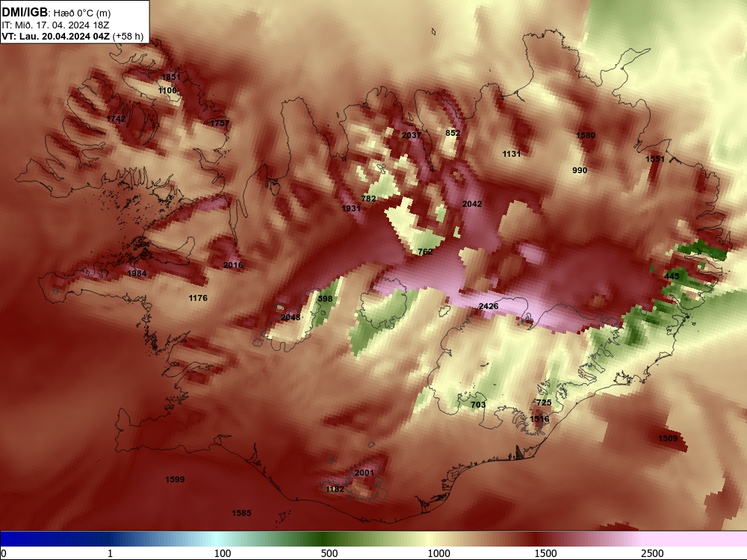This screenshot has width=747, height=560.
Task: Click the color scale tick 100
Action: 223,553
